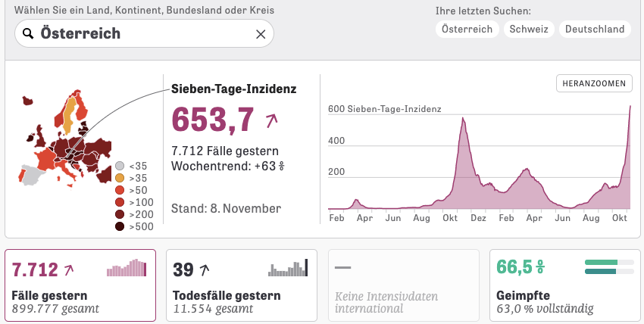Click the grey <35 legend swatch
The image size is (644, 324).
click(x=120, y=166)
